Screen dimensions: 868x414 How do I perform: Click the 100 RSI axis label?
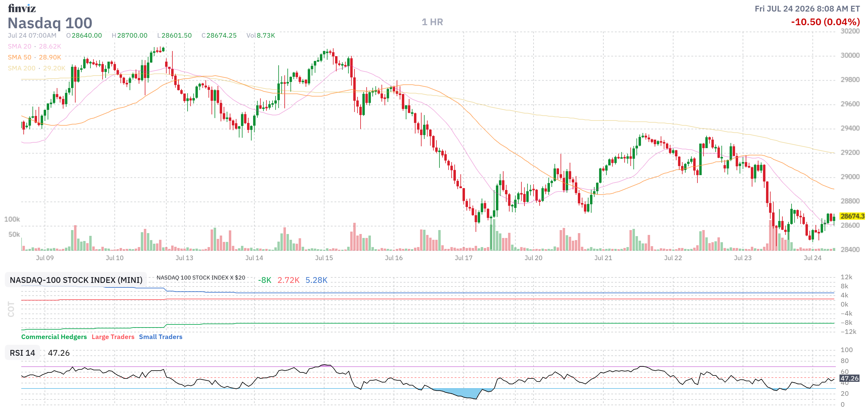846,350
